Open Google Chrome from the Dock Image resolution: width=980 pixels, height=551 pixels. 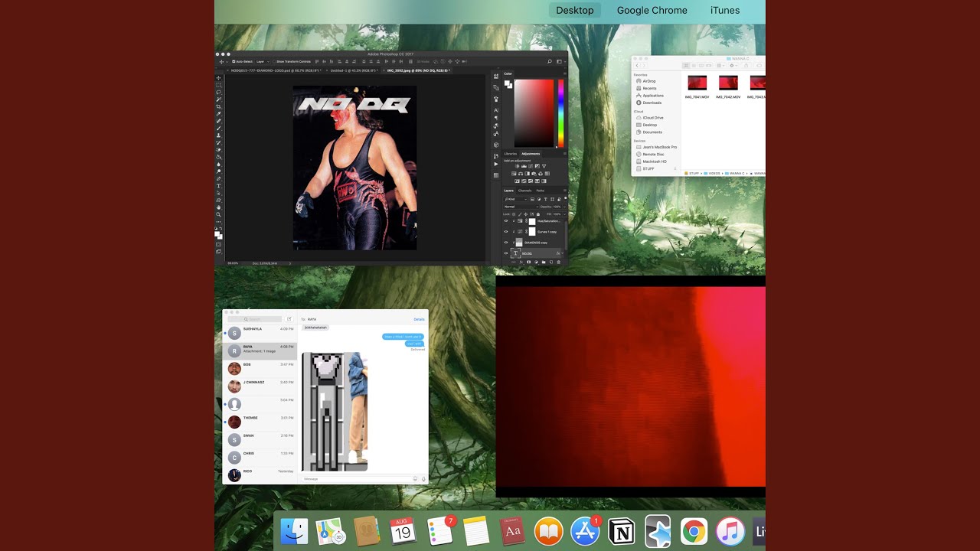point(694,531)
